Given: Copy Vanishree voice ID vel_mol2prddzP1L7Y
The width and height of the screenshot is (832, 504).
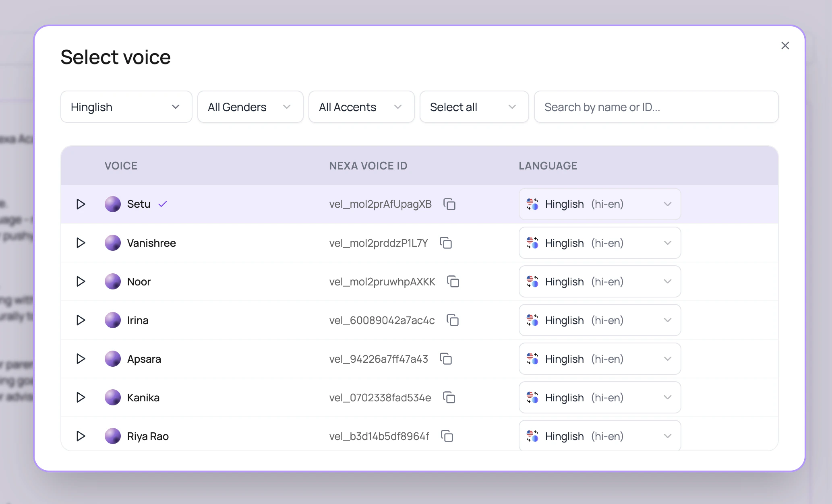Looking at the screenshot, I should 446,243.
